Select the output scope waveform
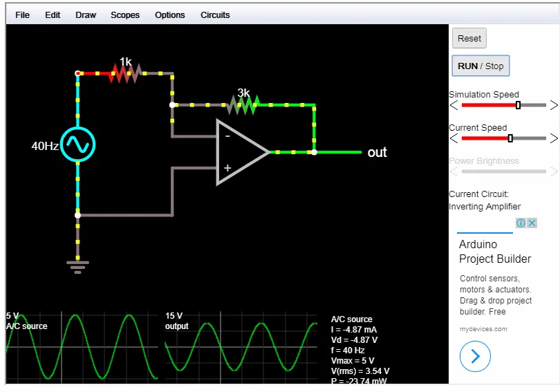 pos(241,346)
